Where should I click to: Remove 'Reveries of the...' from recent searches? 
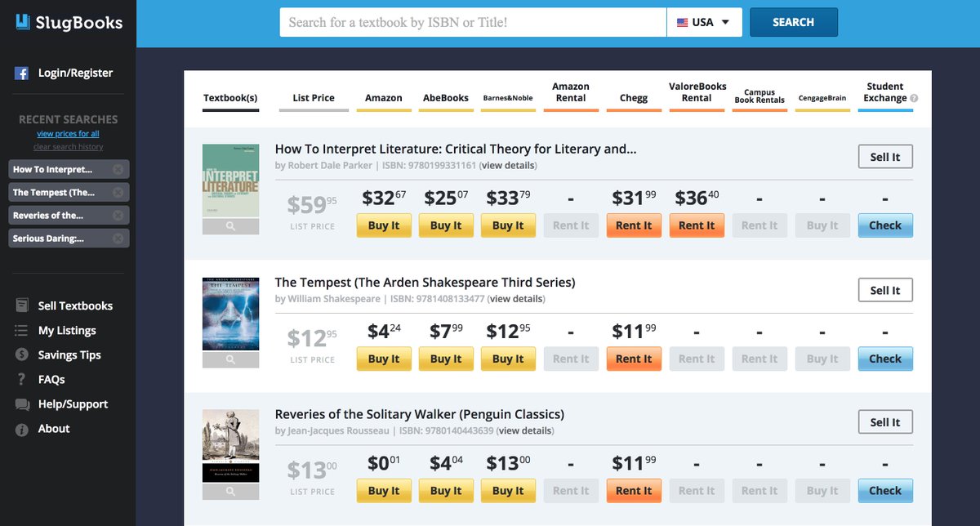pyautogui.click(x=118, y=216)
